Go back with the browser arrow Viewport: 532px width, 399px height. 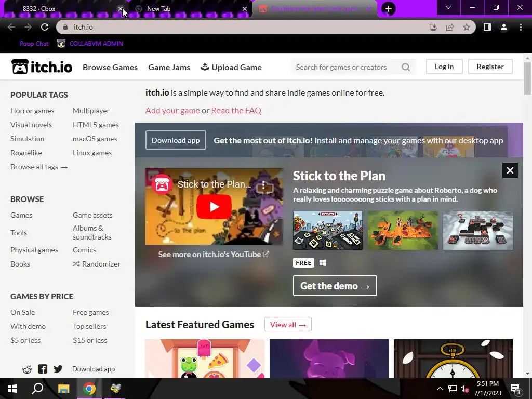click(x=11, y=27)
